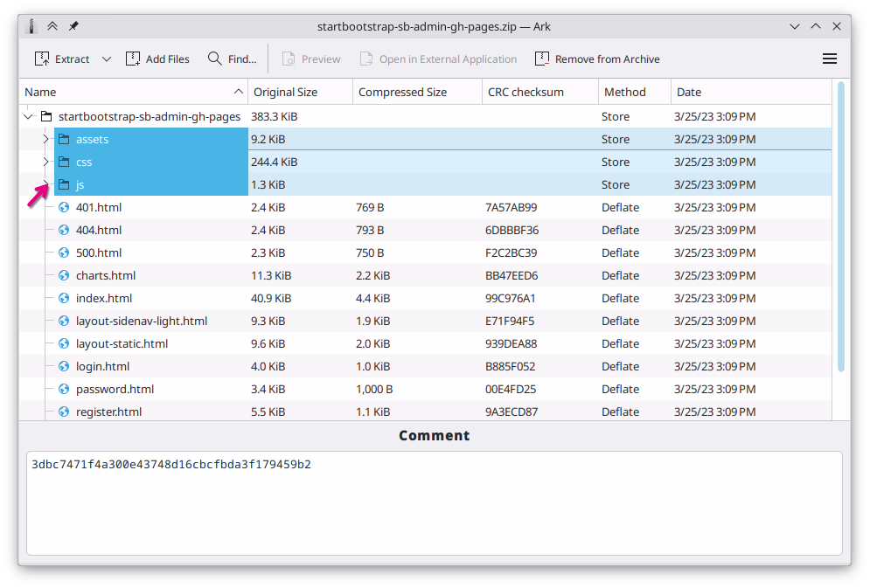Screen dimensions: 870x588
Task: Select the login.html file entry
Action: click(102, 366)
